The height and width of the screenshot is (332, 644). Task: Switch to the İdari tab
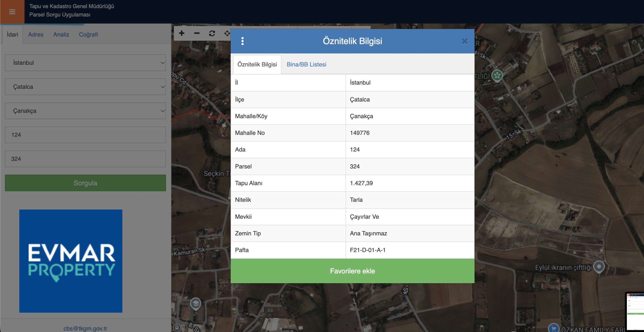12,34
